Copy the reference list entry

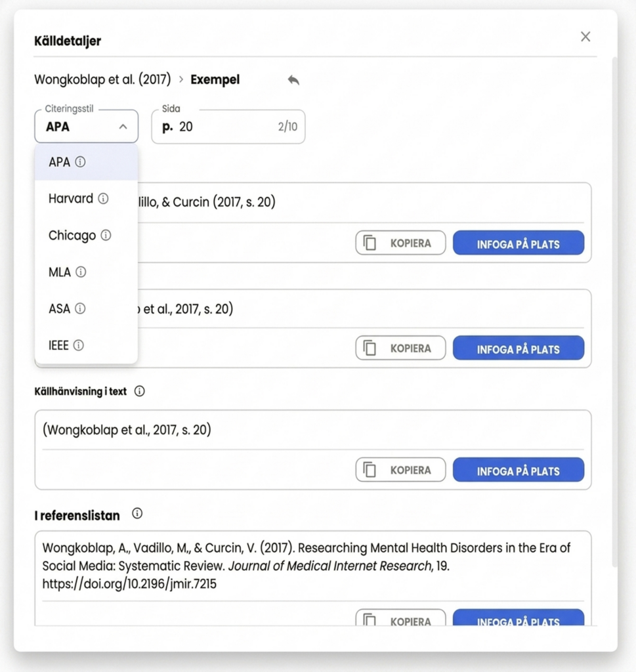pos(400,618)
